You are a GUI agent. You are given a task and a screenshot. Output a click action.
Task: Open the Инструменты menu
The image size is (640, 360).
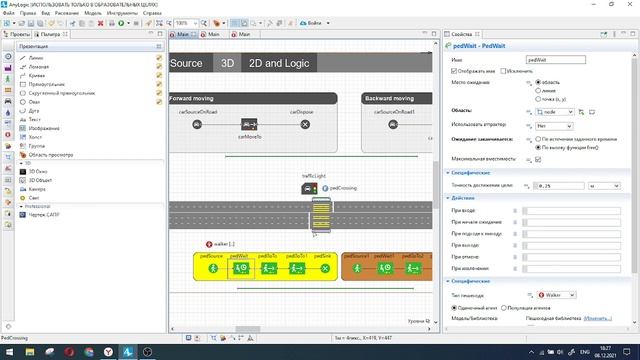[122, 13]
